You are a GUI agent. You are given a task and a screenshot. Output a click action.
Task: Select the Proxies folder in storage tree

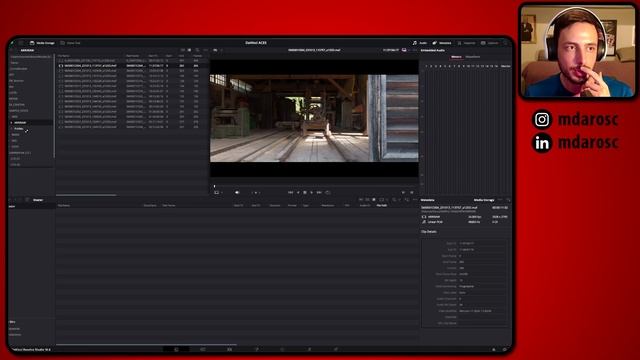click(x=19, y=129)
